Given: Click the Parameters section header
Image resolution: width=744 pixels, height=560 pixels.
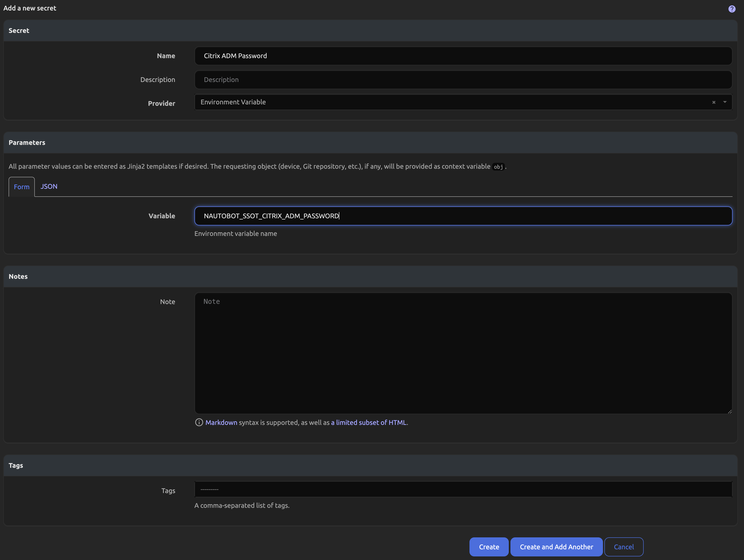Looking at the screenshot, I should 27,143.
